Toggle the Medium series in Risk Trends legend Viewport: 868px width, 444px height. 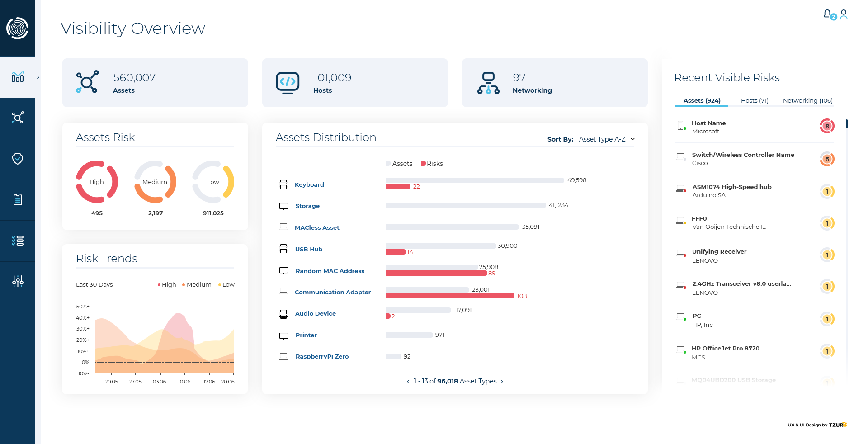point(197,285)
